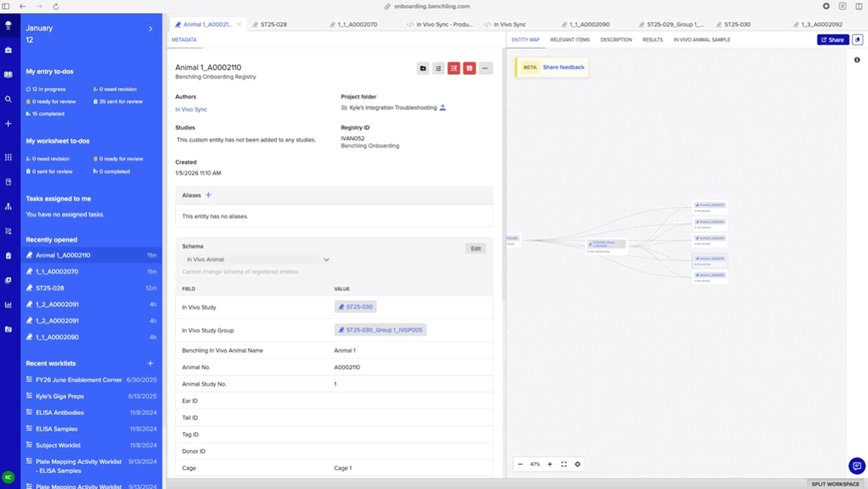Switch to the Results tab
Image resolution: width=868 pixels, height=489 pixels.
click(x=652, y=40)
